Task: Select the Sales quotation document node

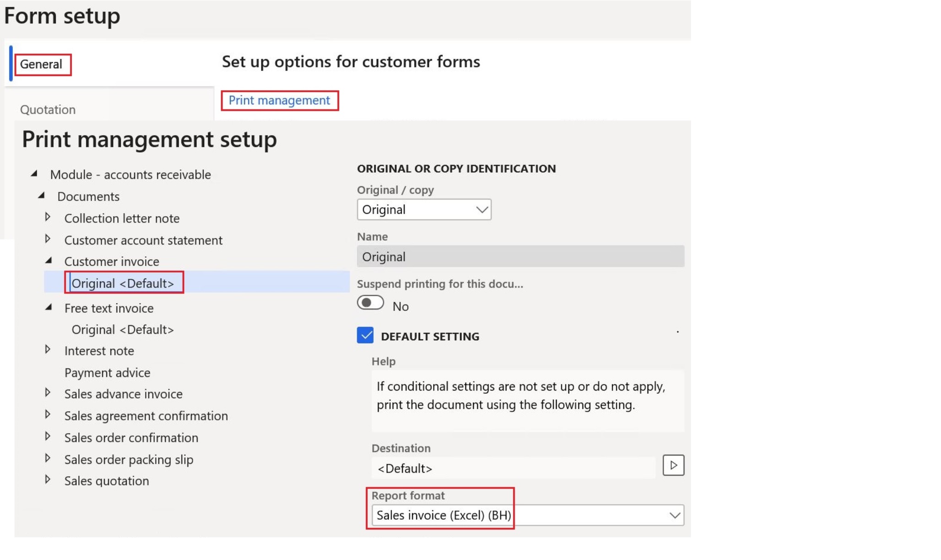Action: coord(107,480)
